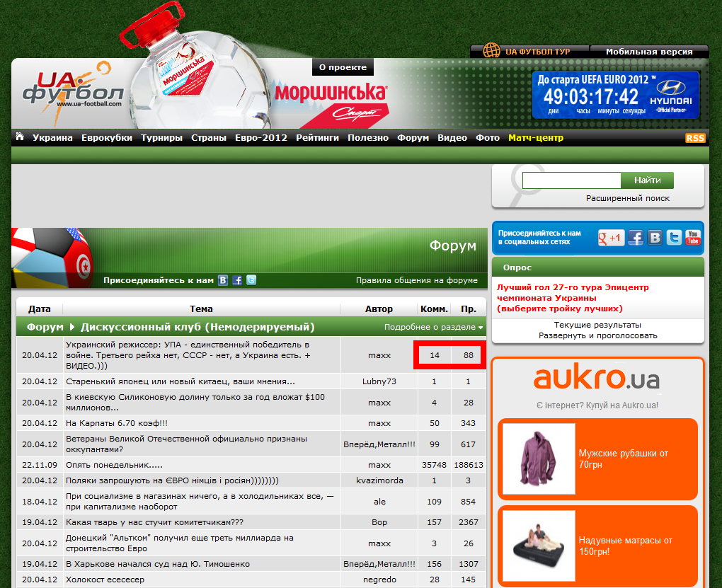View 'Текущие результаты' of the poll
Screen dimensions: 722x588
[597, 325]
